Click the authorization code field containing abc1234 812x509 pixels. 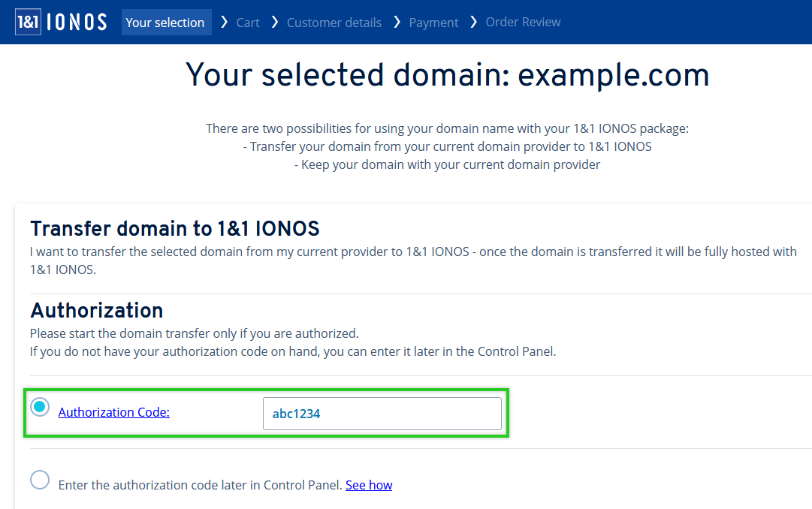point(382,414)
